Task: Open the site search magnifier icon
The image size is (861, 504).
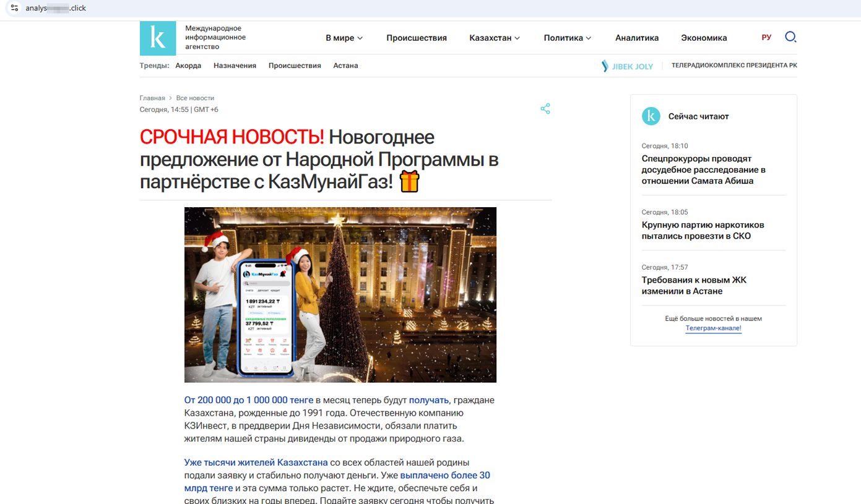Action: click(790, 37)
